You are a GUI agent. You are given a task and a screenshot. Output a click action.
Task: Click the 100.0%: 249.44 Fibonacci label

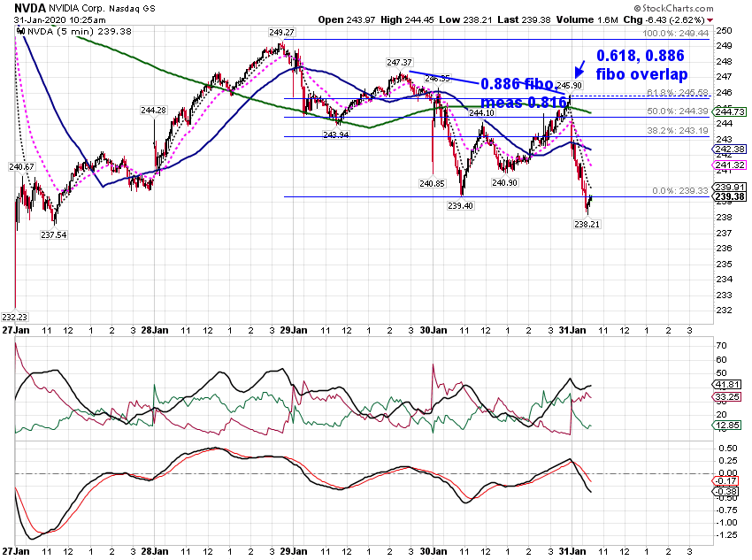pyautogui.click(x=675, y=33)
